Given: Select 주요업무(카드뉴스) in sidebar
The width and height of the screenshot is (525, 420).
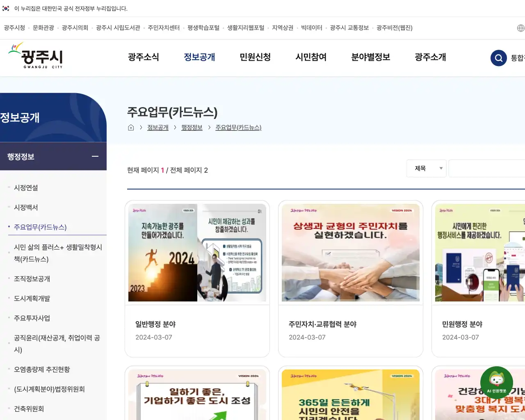Looking at the screenshot, I should (x=40, y=227).
